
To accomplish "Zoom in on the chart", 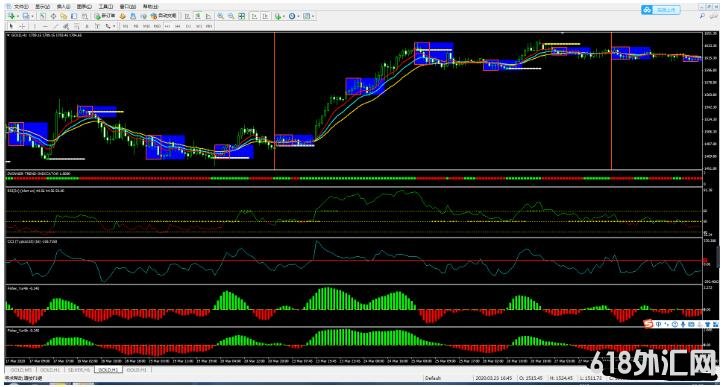I will point(220,16).
